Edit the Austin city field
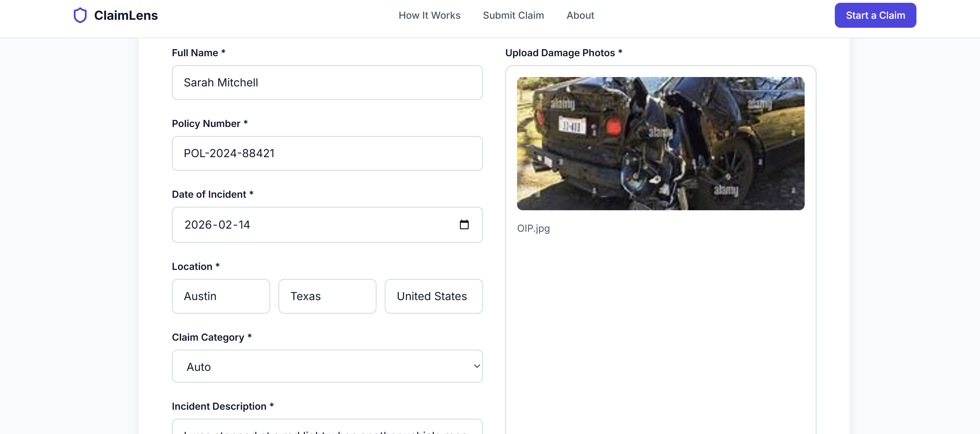Viewport: 980px width, 434px height. point(221,296)
